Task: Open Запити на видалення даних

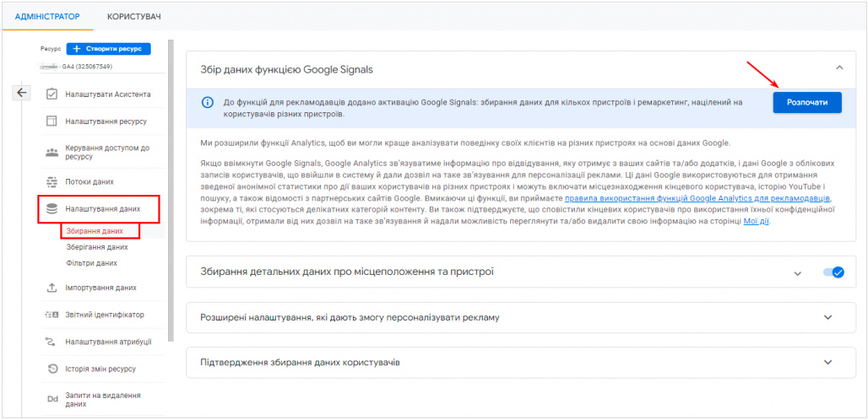Action: click(x=103, y=400)
